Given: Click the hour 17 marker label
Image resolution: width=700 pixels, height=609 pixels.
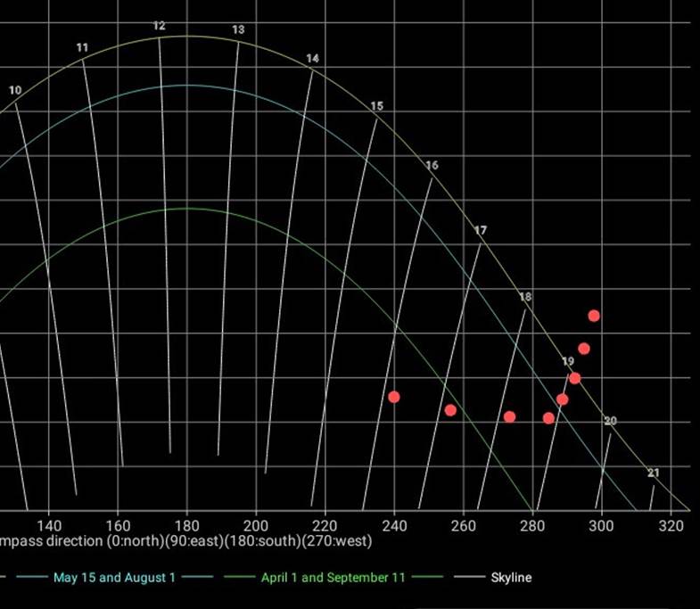Looking at the screenshot, I should pyautogui.click(x=481, y=230).
